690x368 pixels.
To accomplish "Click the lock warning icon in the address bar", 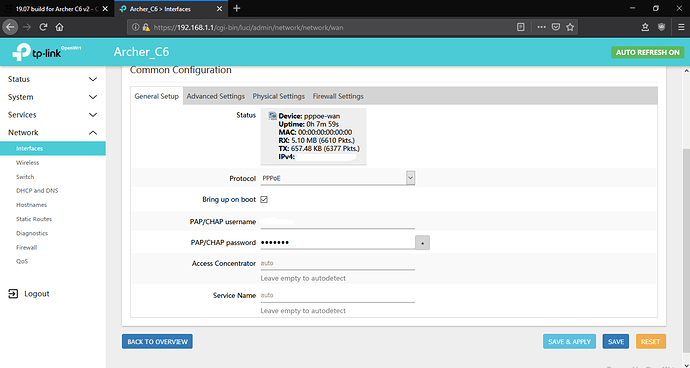I will [x=146, y=27].
